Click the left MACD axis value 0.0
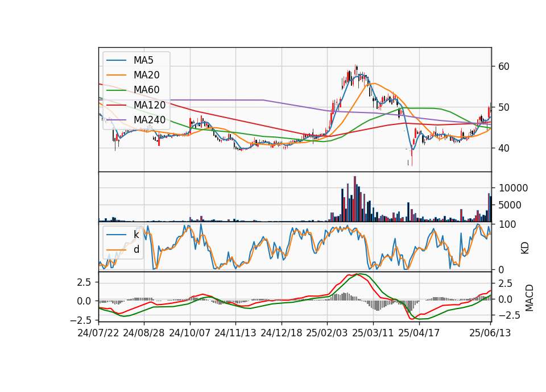Screen dimensions: 546x392 [x=84, y=301]
